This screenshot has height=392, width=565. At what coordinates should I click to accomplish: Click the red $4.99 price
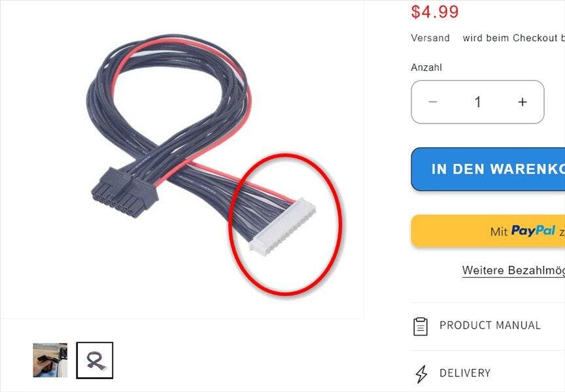(435, 12)
